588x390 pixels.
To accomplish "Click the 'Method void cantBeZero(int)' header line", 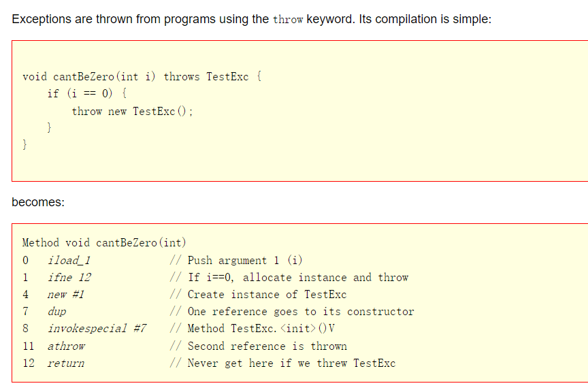I will coord(104,242).
